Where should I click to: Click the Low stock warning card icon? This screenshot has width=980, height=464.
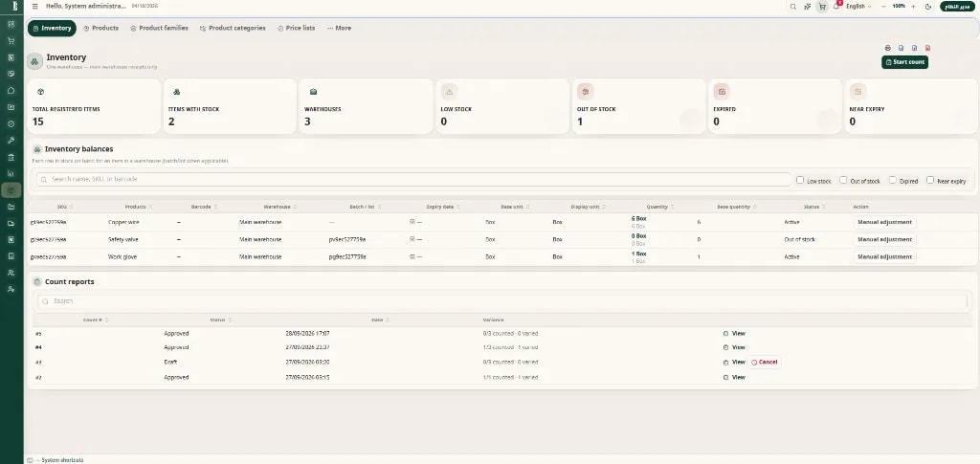click(448, 92)
